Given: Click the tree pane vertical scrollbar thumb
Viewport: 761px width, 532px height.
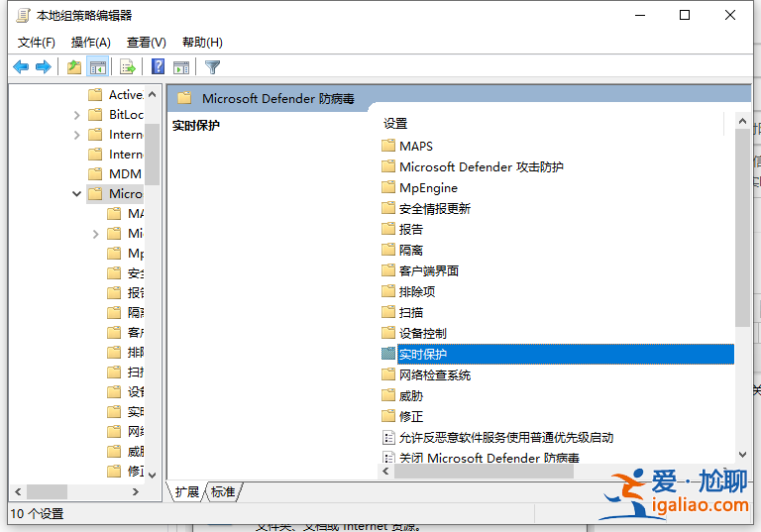Looking at the screenshot, I should (152, 155).
